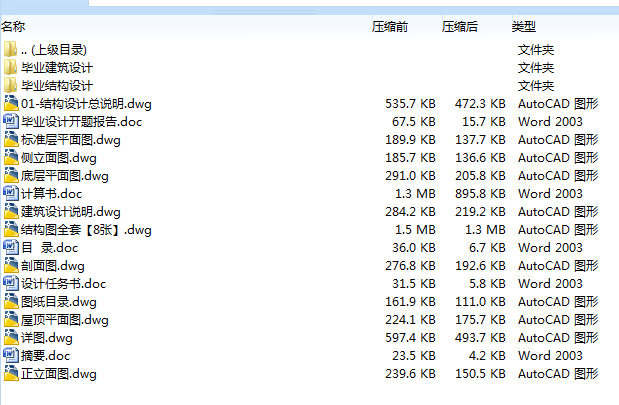Click the 毕业设计开题报告.doc Word icon
This screenshot has height=405, width=619.
[11, 121]
